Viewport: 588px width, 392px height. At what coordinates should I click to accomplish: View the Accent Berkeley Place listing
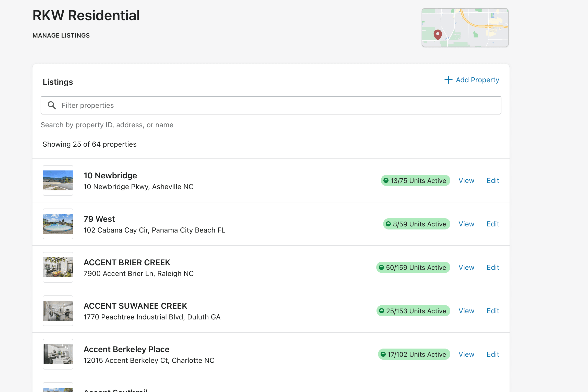pos(466,354)
